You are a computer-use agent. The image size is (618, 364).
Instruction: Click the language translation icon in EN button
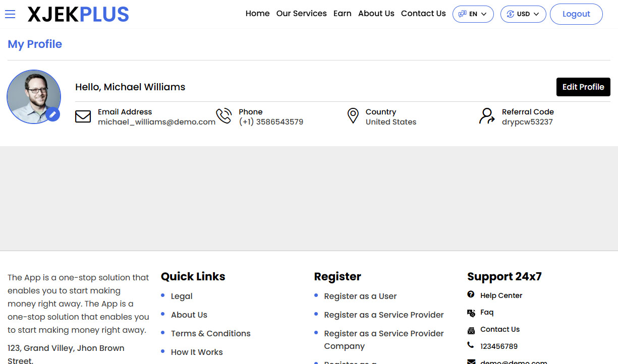(462, 14)
